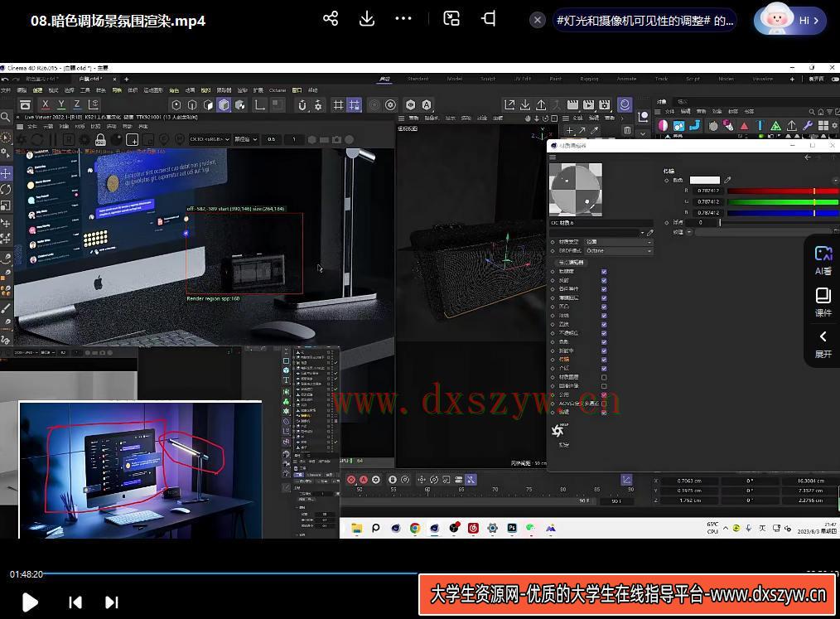Click the trash delete icon near viewport

tap(627, 130)
